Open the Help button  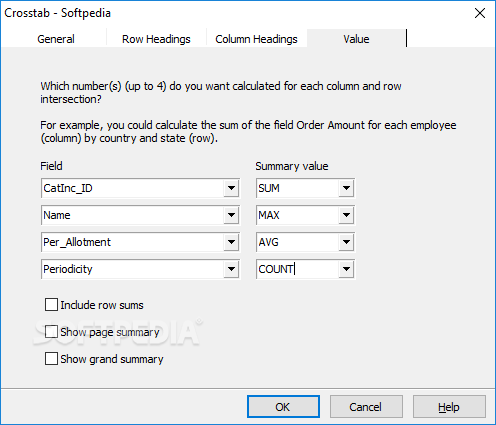coord(449,407)
